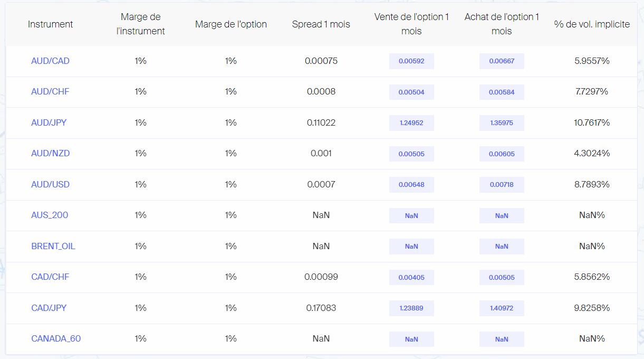
Task: Open the CAD/CHF instrument link
Action: click(x=50, y=277)
